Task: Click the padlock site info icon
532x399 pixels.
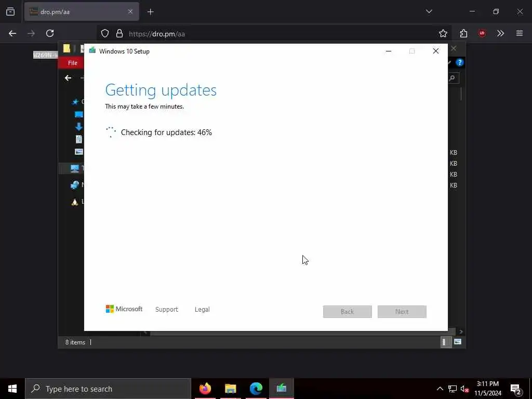Action: tap(119, 33)
